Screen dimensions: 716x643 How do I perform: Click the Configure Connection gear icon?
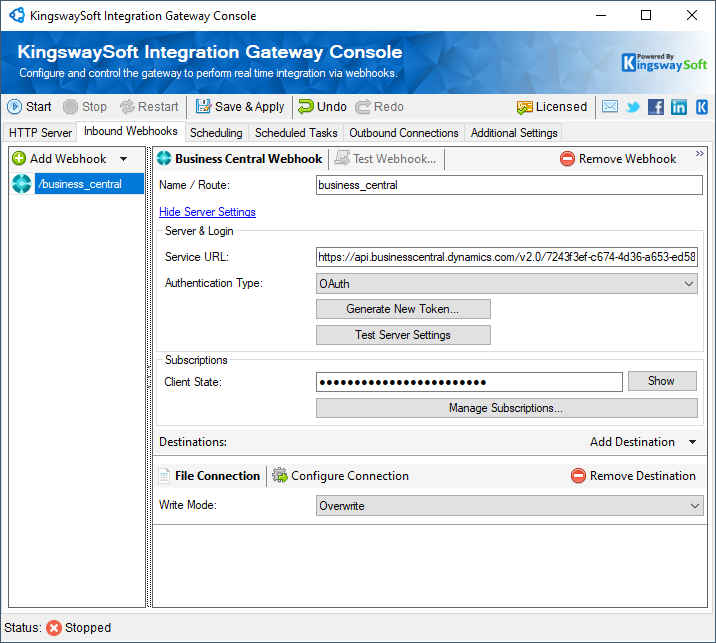coord(279,475)
